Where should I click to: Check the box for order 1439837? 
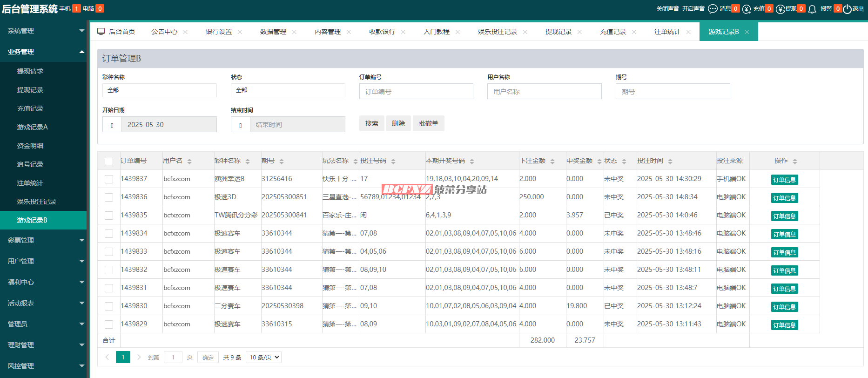tap(109, 179)
